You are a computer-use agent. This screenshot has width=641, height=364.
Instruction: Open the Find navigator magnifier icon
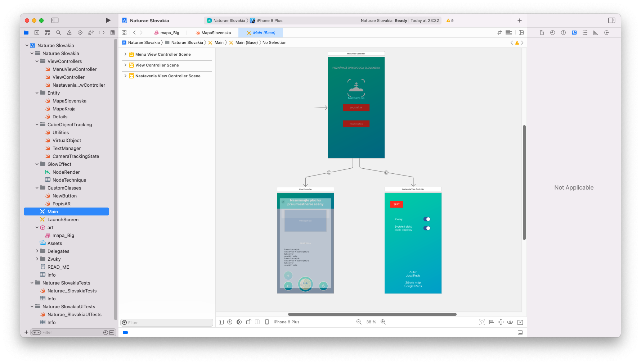point(58,33)
